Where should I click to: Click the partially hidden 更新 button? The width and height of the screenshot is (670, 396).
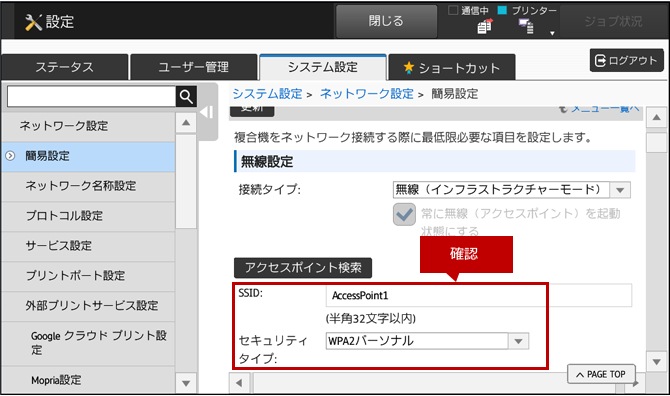coord(252,110)
